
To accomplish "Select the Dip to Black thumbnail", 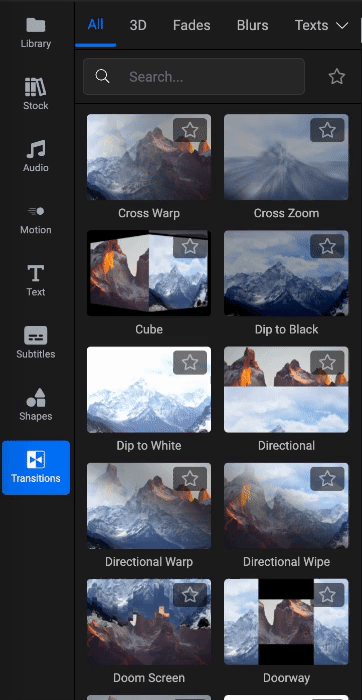I will coord(286,273).
